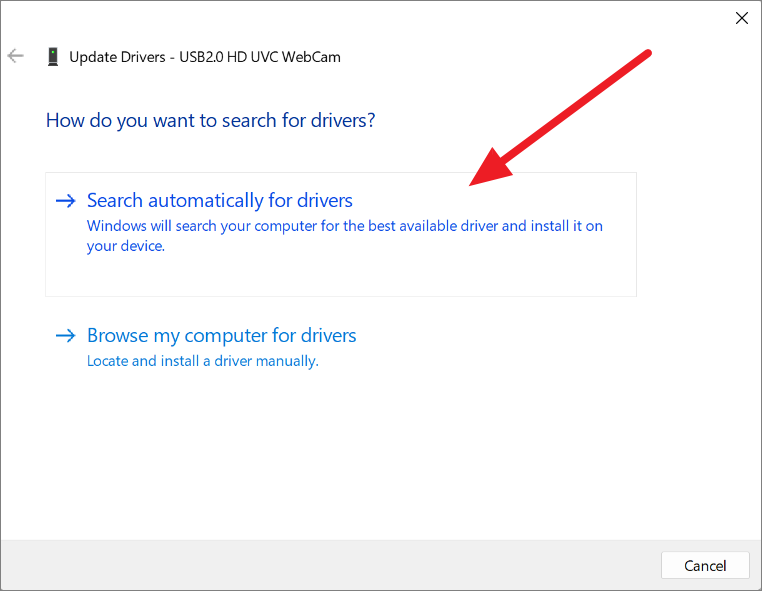The height and width of the screenshot is (591, 762).
Task: Click the USB webcam device icon
Action: pyautogui.click(x=53, y=56)
